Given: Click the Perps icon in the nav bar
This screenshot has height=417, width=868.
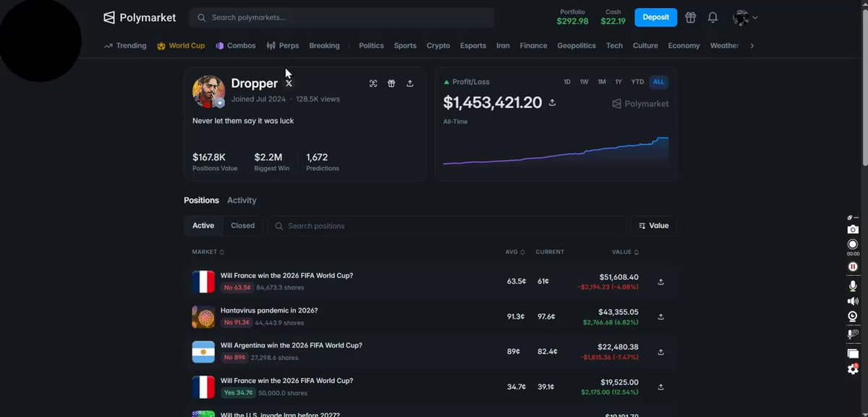Looking at the screenshot, I should coord(271,46).
